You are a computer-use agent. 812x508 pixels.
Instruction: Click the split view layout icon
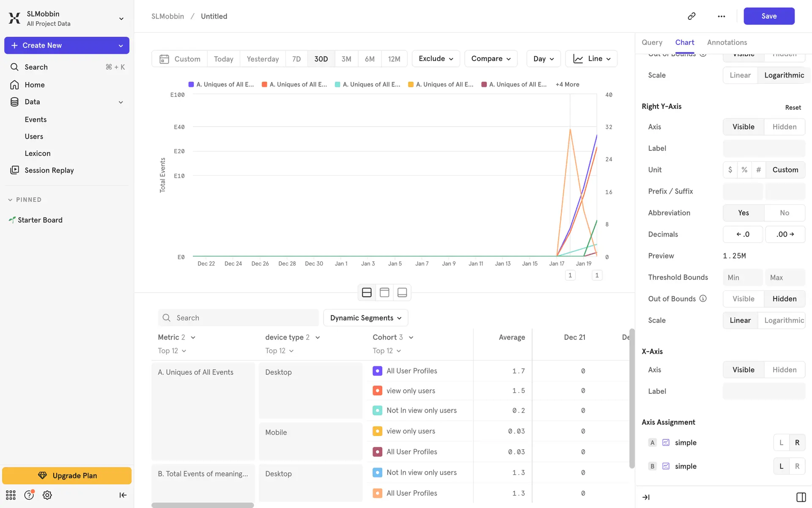[367, 293]
